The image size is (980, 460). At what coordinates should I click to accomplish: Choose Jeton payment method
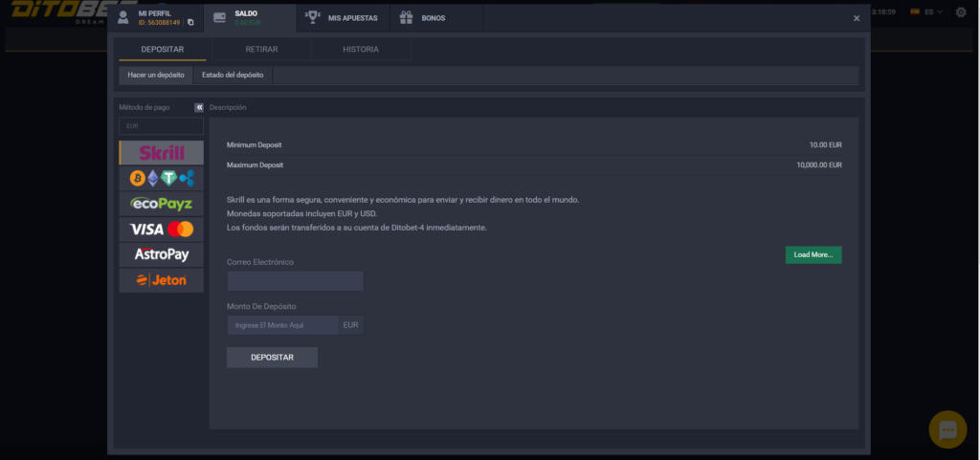[x=161, y=281]
